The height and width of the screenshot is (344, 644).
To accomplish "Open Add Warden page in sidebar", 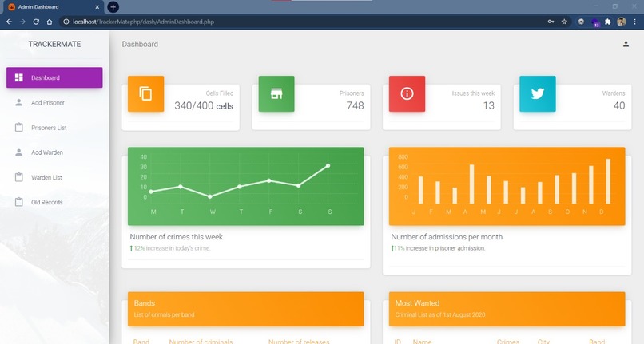I will pyautogui.click(x=54, y=152).
